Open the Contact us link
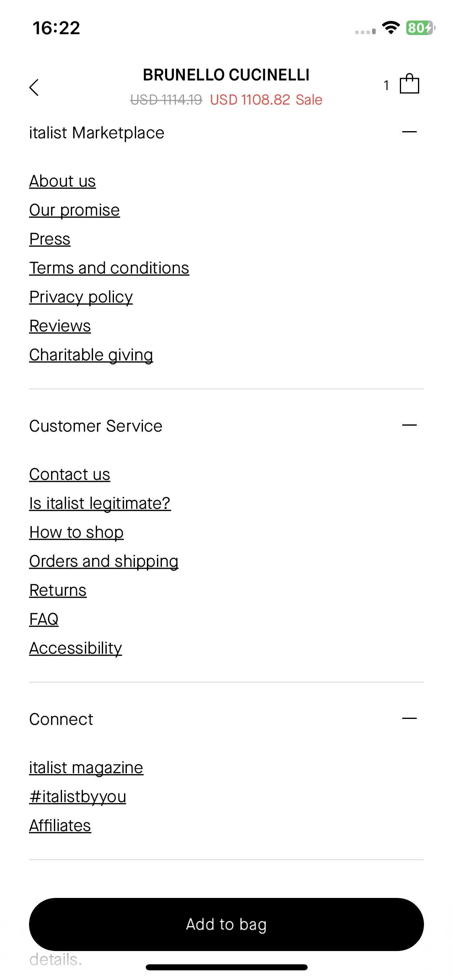The image size is (453, 980). (70, 474)
